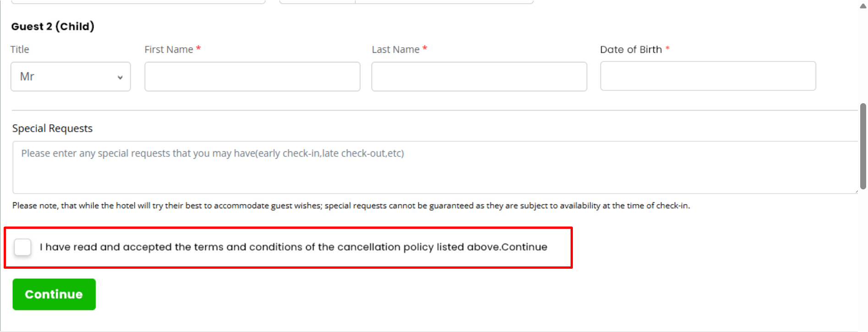Focus the First Name input field
This screenshot has width=868, height=332.
pos(252,77)
